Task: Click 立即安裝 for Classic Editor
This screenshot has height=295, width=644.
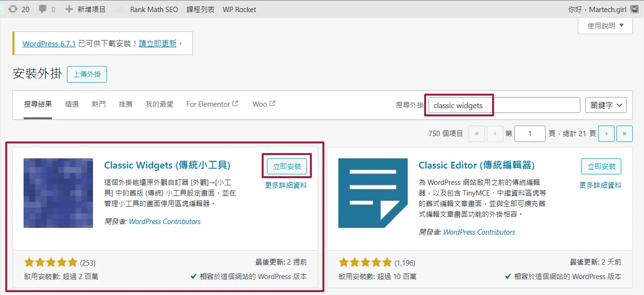Action: (x=601, y=167)
